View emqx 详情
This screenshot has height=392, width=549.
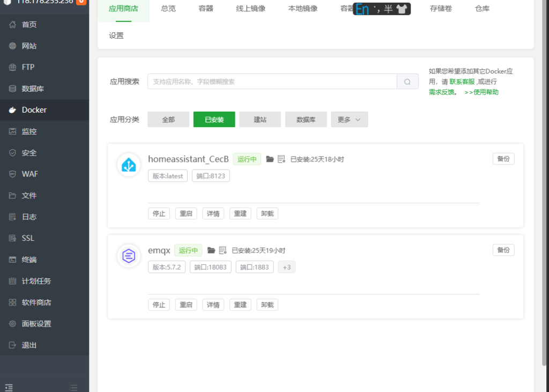point(213,305)
